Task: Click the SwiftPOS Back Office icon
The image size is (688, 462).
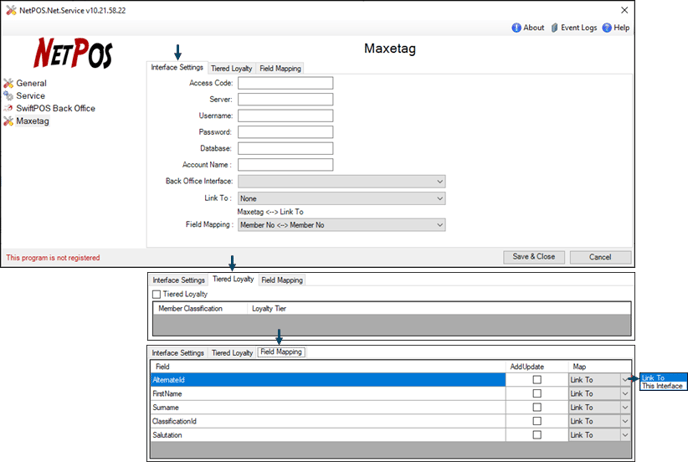Action: [x=8, y=108]
